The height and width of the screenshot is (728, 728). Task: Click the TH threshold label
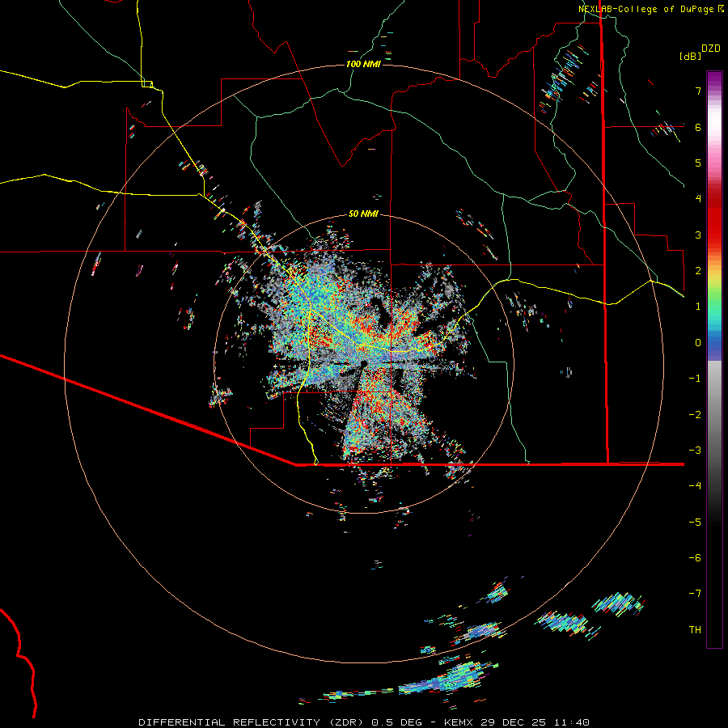coord(695,630)
